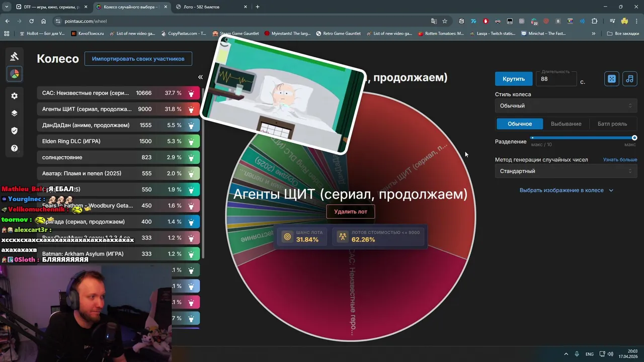Open Rotten Tomatoes bookmark
644x362 pixels.
point(440,34)
